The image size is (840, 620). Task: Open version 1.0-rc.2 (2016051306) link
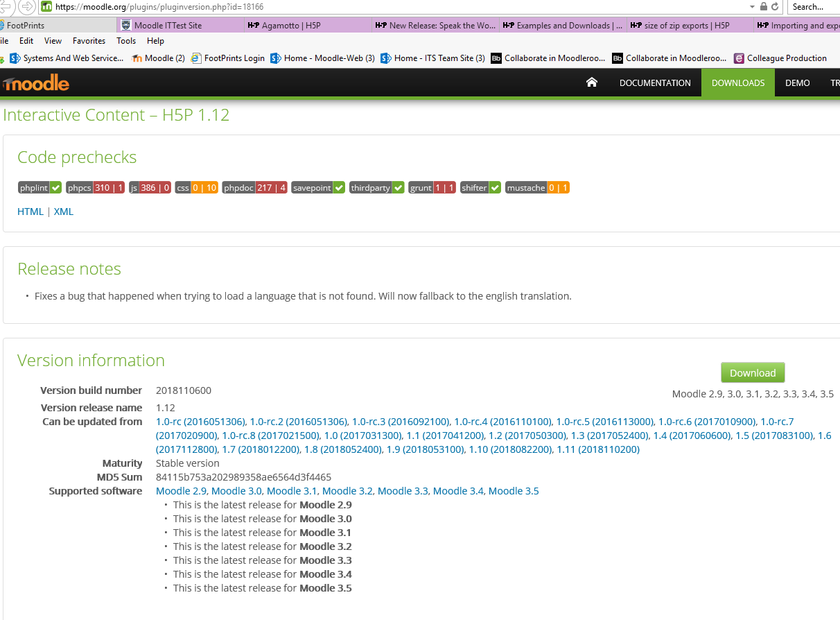299,422
